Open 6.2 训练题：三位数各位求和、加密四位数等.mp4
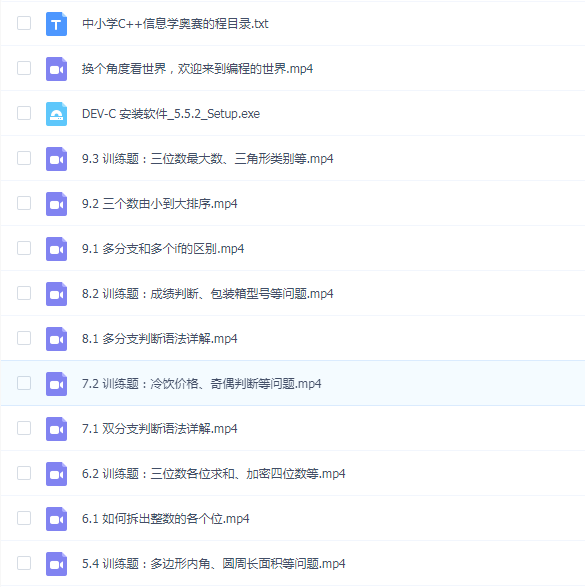 [x=213, y=474]
